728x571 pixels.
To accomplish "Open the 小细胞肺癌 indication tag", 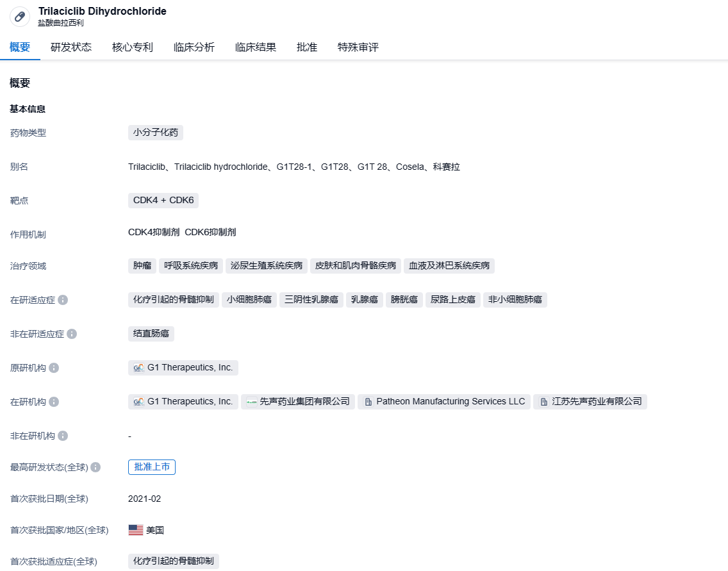I will tap(249, 299).
